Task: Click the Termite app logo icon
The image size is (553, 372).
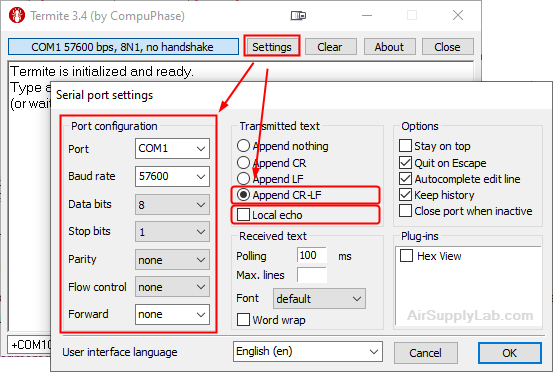Action: tap(17, 16)
